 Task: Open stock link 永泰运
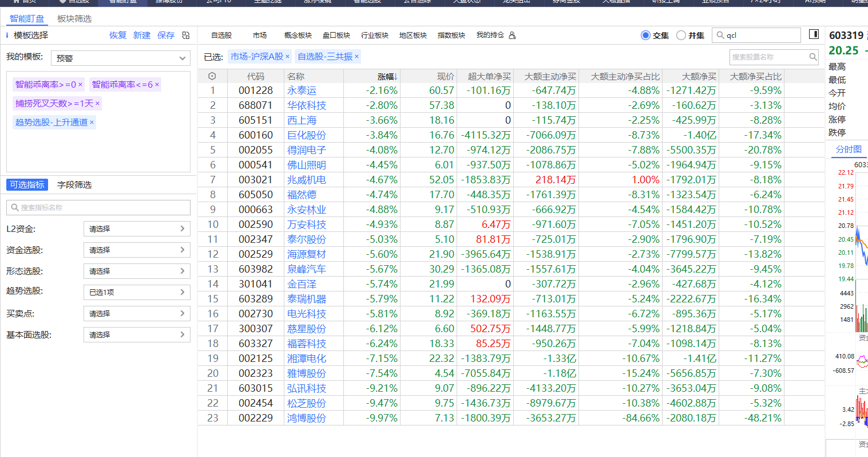[302, 90]
